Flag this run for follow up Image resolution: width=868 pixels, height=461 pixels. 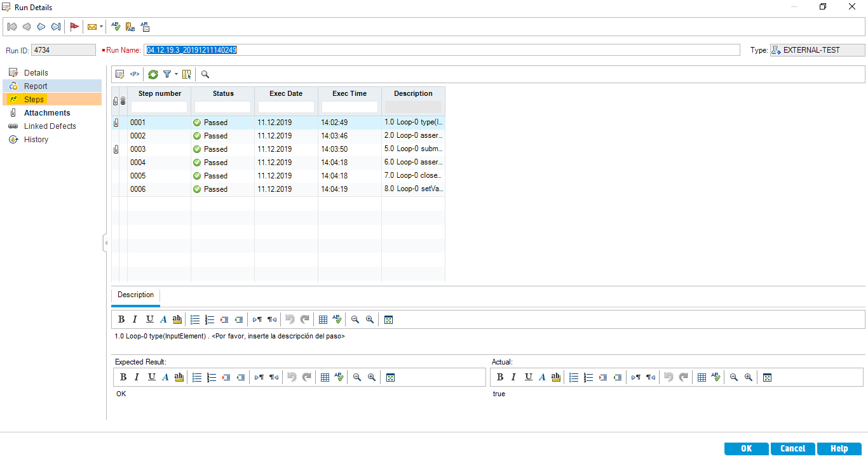pyautogui.click(x=74, y=27)
